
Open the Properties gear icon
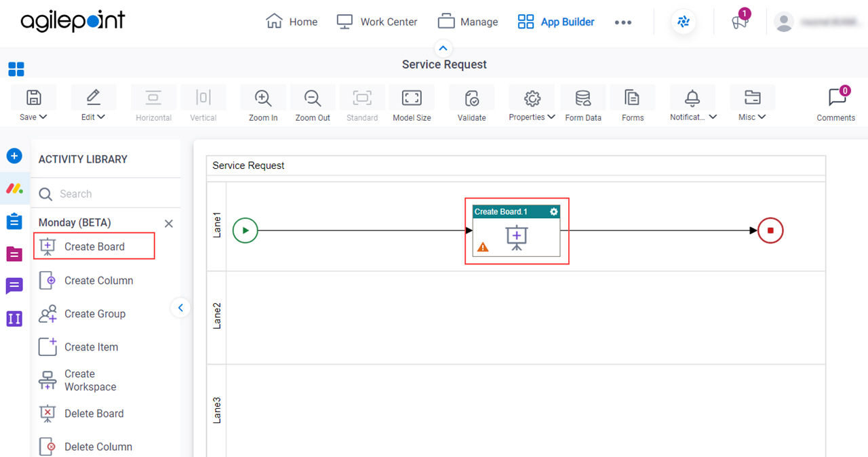[532, 98]
